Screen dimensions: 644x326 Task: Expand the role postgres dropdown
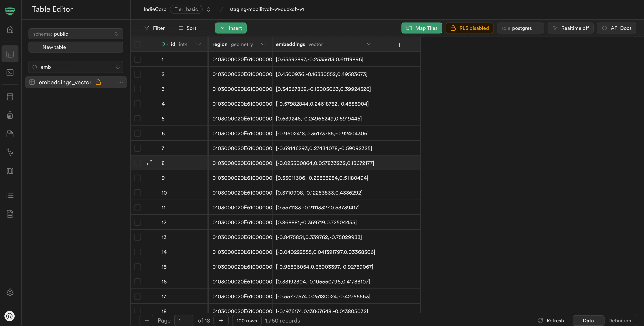click(520, 28)
